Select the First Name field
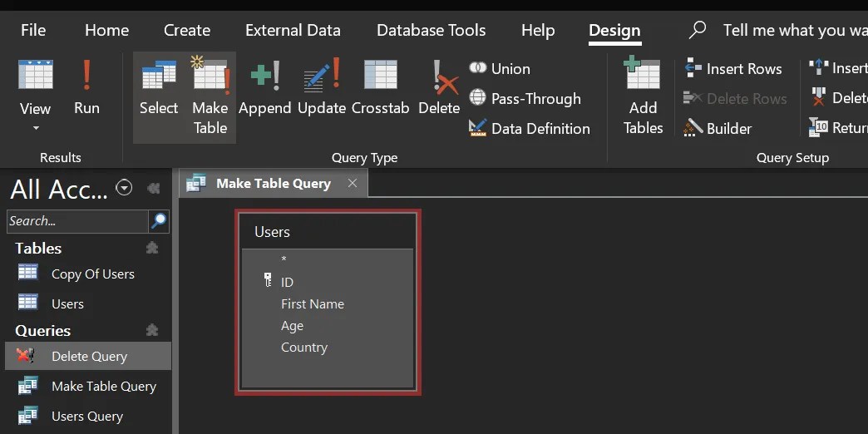The width and height of the screenshot is (868, 434). (313, 304)
